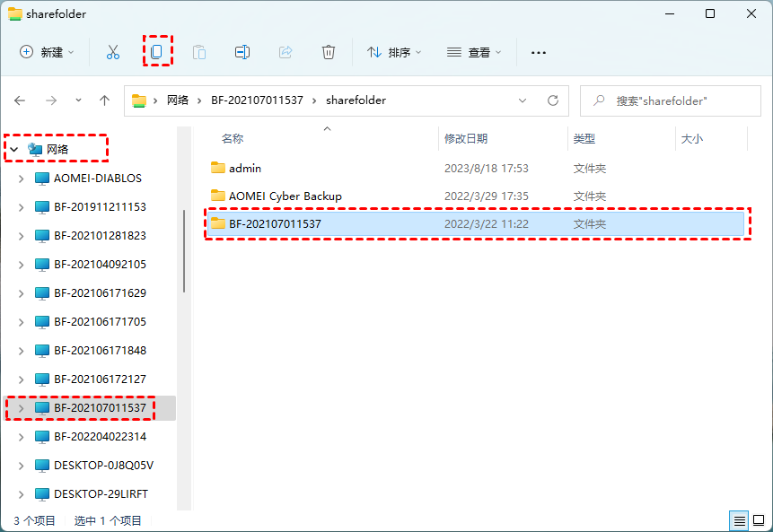Click the Cut (scissors) icon on the toolbar
The height and width of the screenshot is (532, 773).
pyautogui.click(x=112, y=52)
